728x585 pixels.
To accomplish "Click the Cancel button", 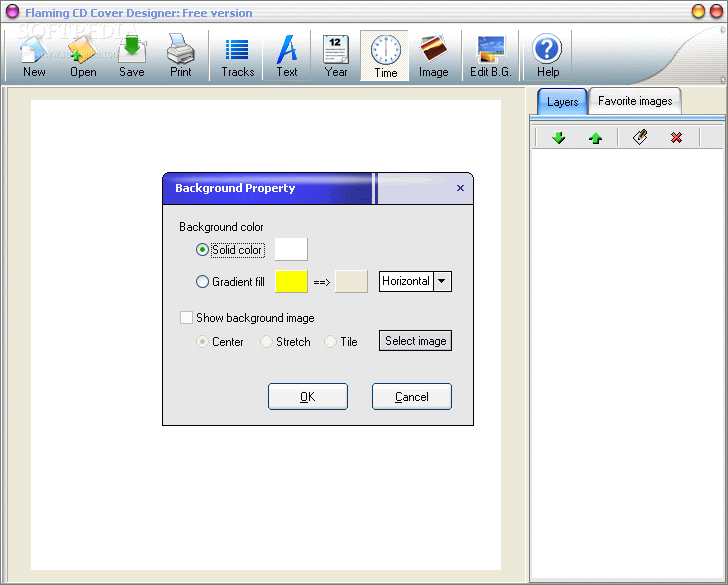I will pos(411,396).
